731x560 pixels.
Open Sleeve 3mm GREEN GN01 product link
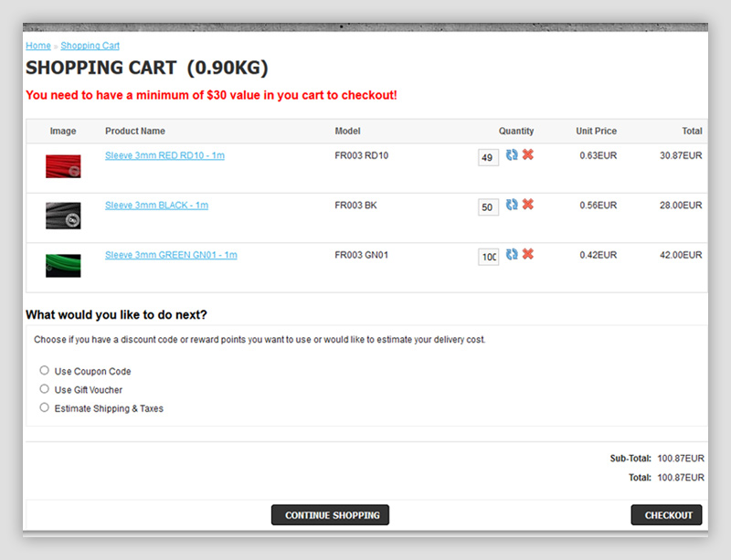171,255
